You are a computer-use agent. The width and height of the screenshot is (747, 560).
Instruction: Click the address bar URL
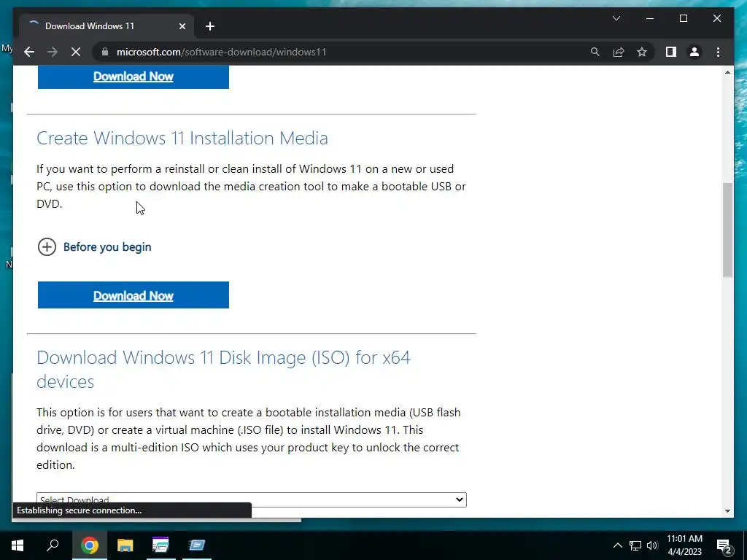222,52
